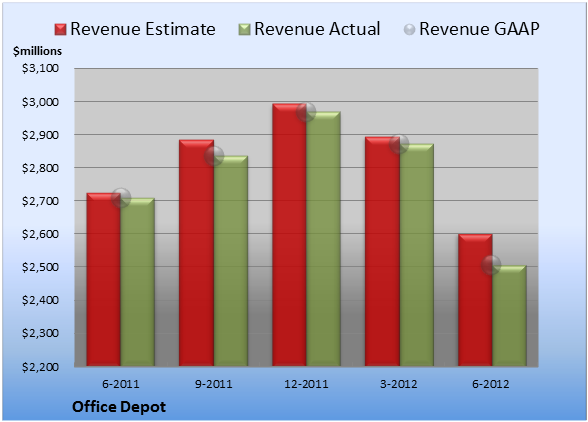Click the $2,400 axis value
588x422 pixels.
point(40,300)
